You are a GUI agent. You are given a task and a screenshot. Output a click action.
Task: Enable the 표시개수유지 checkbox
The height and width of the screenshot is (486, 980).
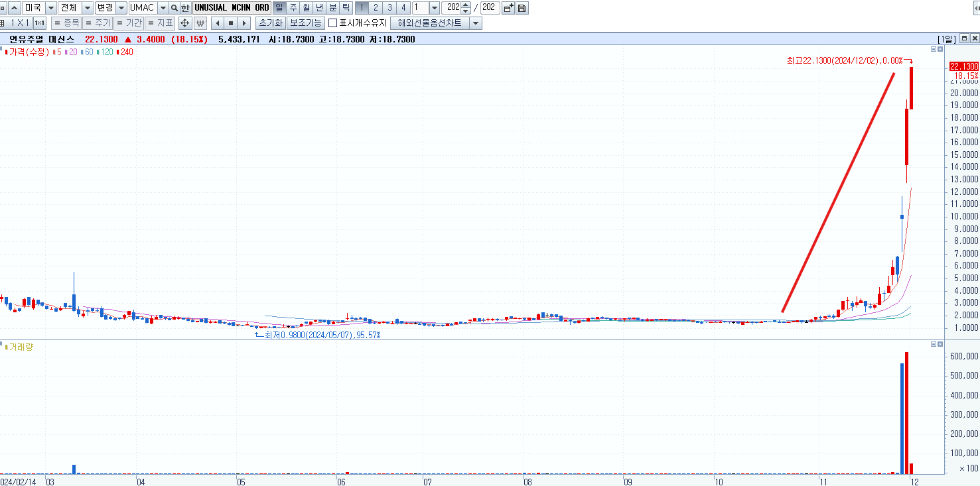334,23
